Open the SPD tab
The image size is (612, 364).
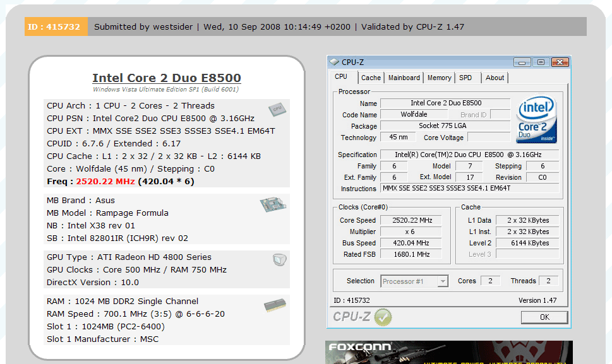(467, 78)
